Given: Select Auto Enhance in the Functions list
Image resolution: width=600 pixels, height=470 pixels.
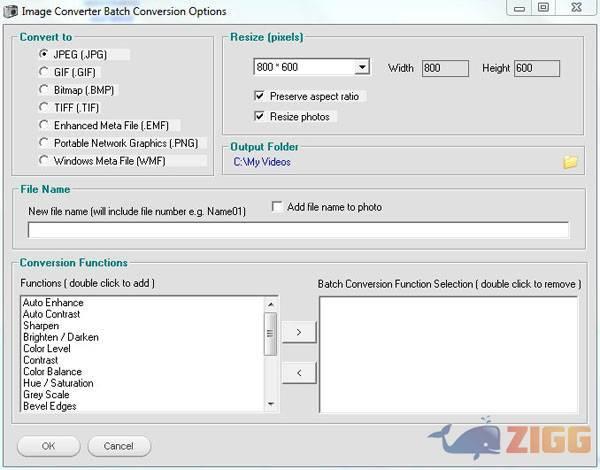Looking at the screenshot, I should [53, 303].
